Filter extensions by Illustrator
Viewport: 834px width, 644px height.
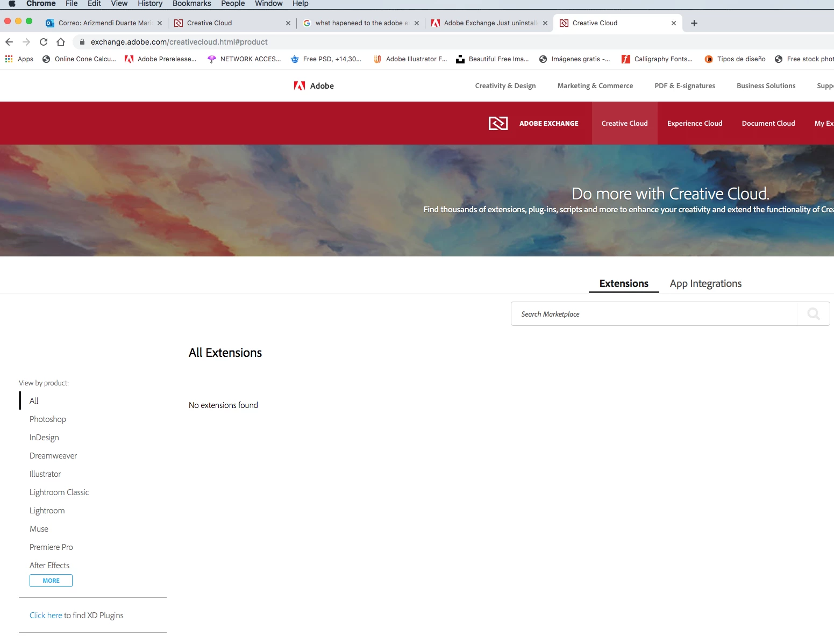pos(45,474)
